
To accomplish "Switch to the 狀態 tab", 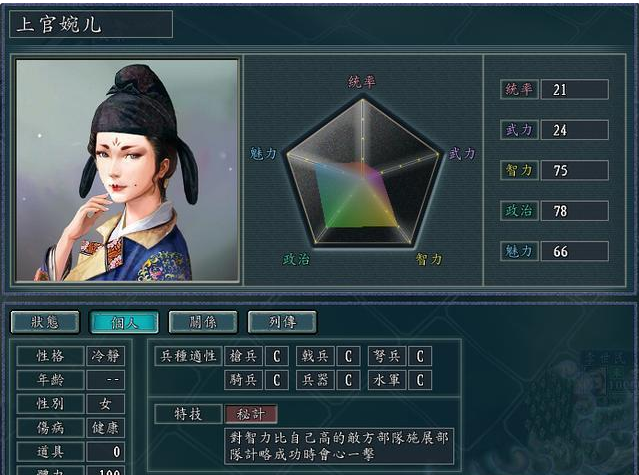I will coord(45,322).
